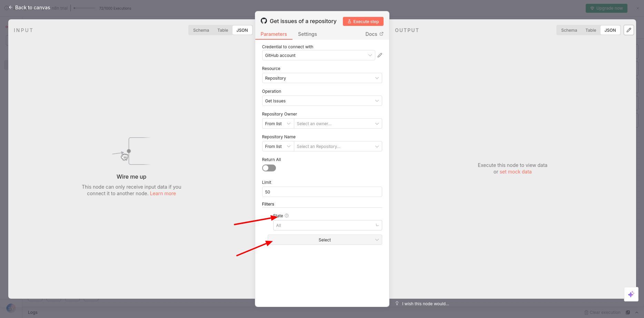Change Repository Name mode From list dropdown

coord(278,146)
